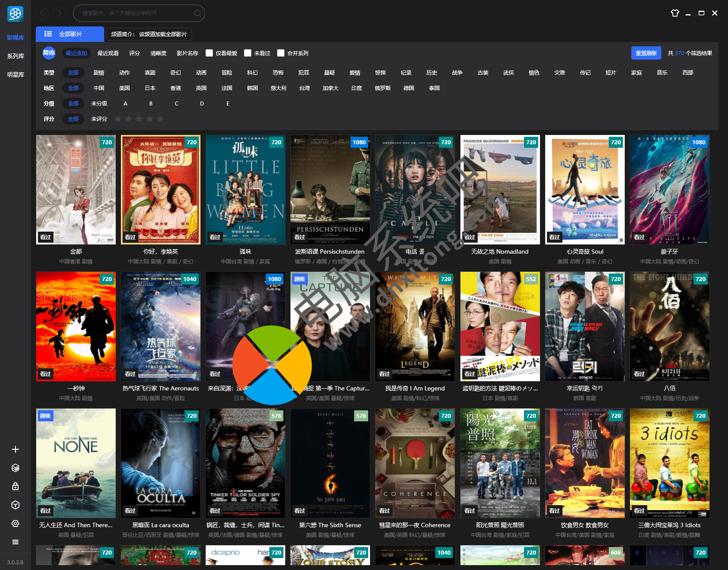This screenshot has height=570, width=728.
Task: Click the search magnifier icon
Action: [x=198, y=13]
